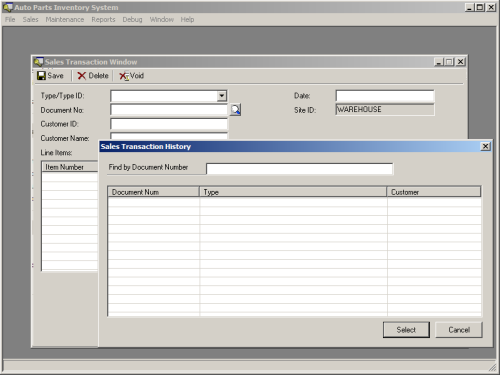Click the Date input field

point(385,96)
